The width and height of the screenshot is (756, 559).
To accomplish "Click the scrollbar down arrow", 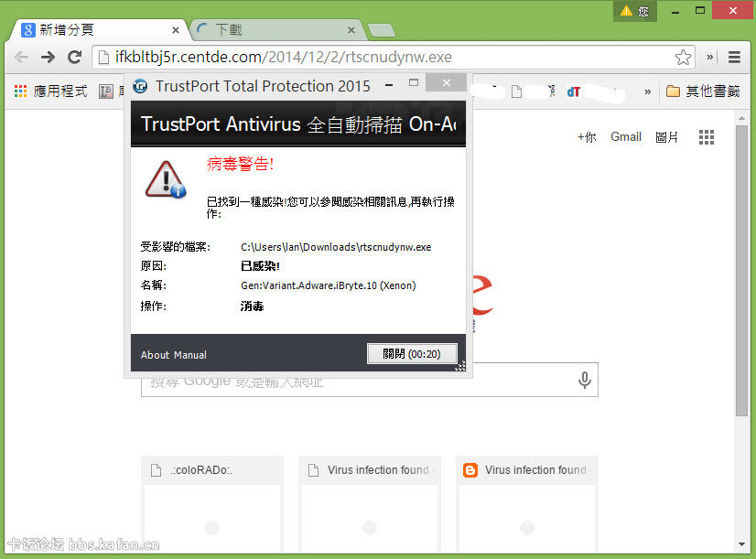I will (x=741, y=545).
